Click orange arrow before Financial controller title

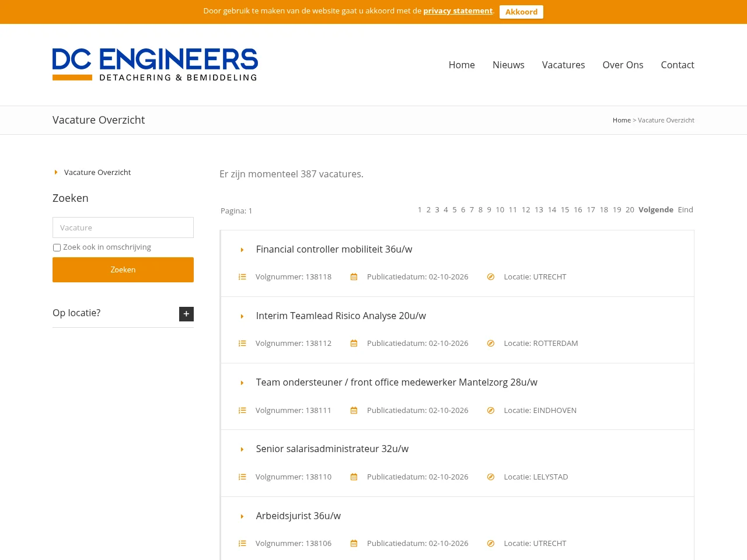pyautogui.click(x=242, y=250)
